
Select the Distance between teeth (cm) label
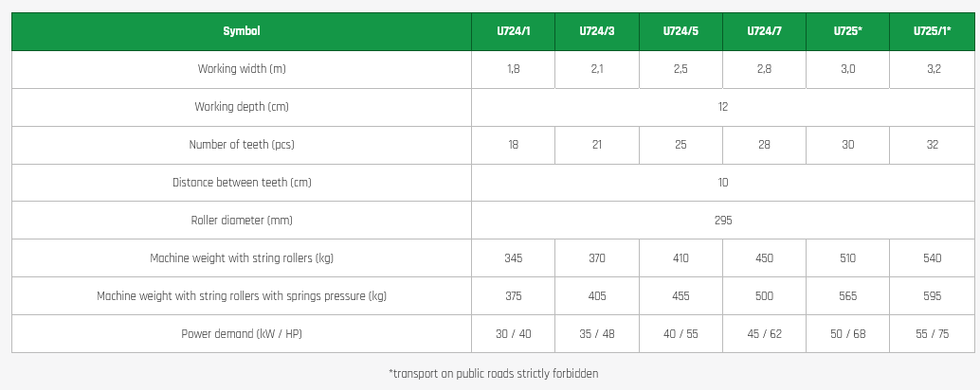click(241, 183)
